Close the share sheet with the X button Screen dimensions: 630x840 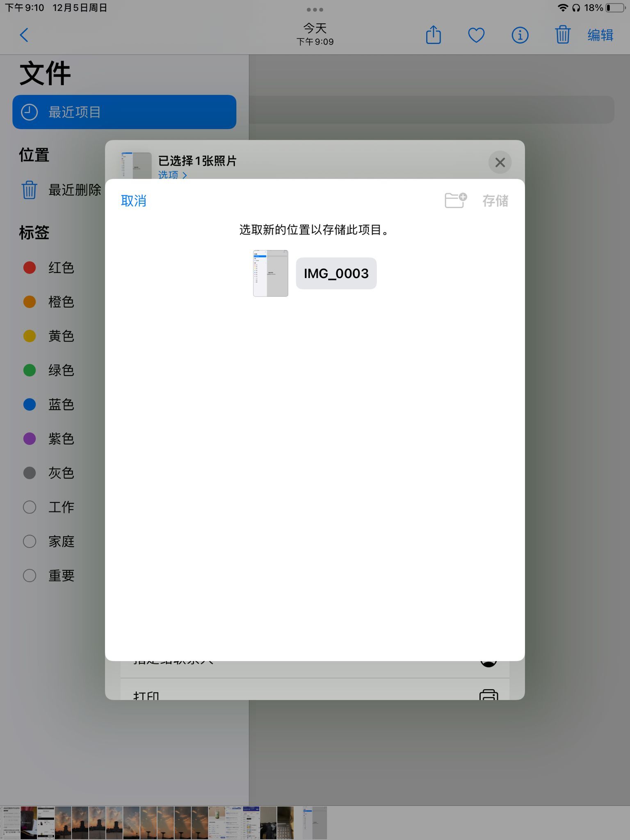[500, 162]
